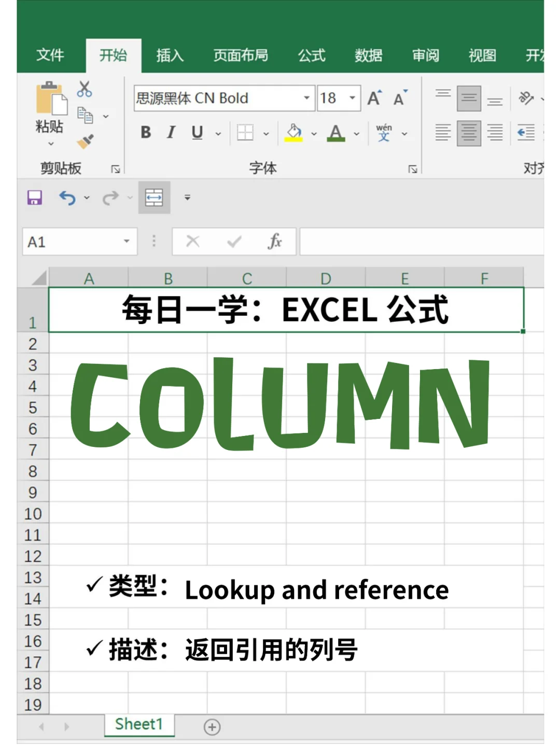
Task: Select column header D
Action: tap(326, 278)
